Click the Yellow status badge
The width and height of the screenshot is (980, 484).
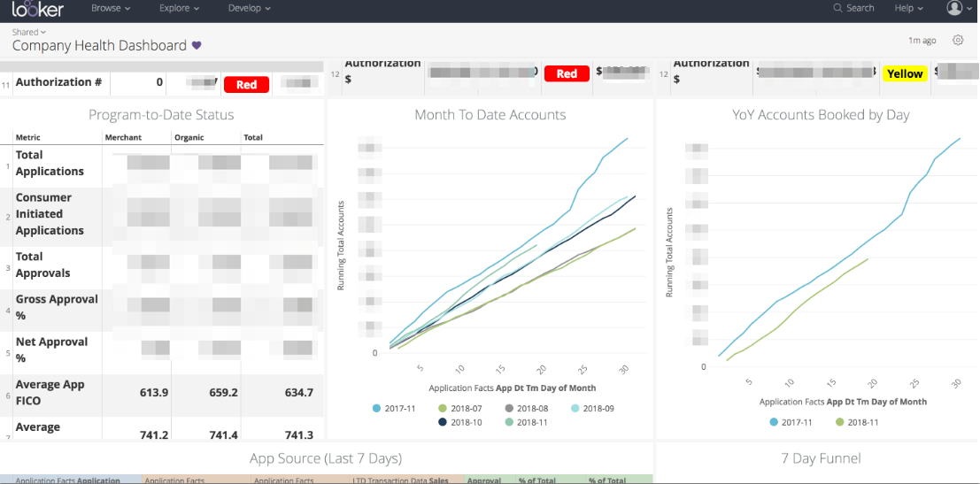pos(905,74)
